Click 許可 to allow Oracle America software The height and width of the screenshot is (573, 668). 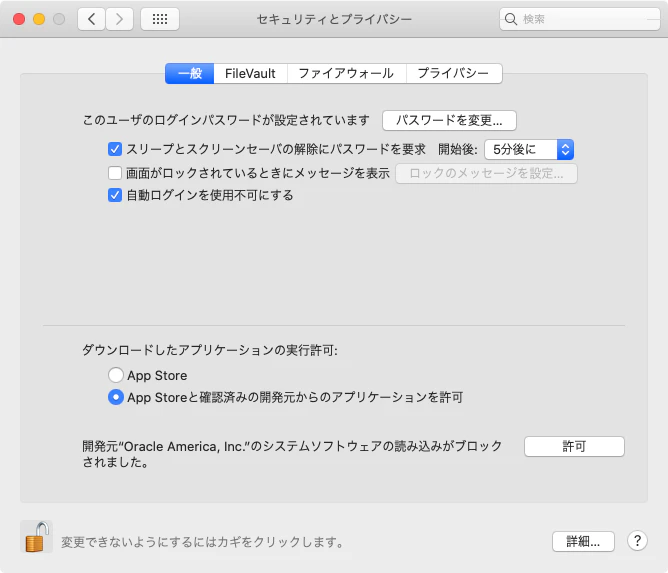574,446
